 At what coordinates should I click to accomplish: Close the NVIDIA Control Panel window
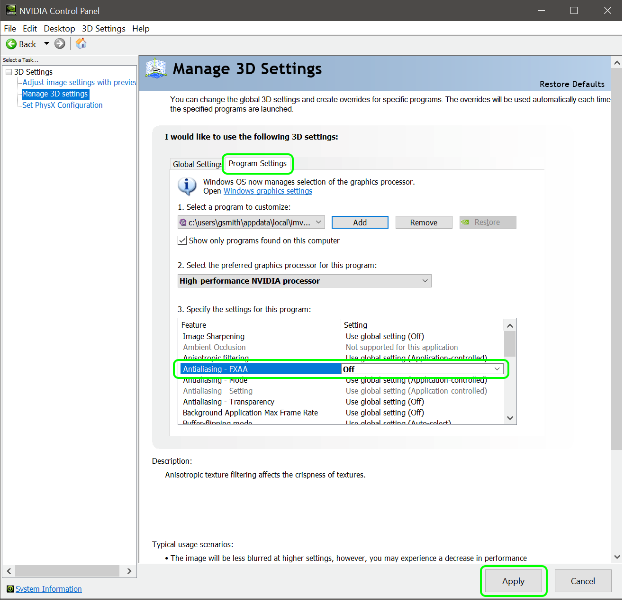[607, 10]
